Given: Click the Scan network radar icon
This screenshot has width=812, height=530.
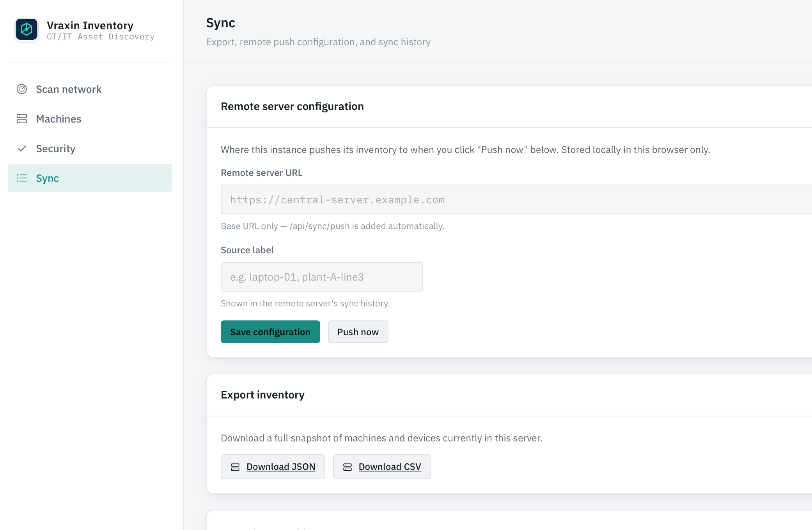Looking at the screenshot, I should (22, 89).
